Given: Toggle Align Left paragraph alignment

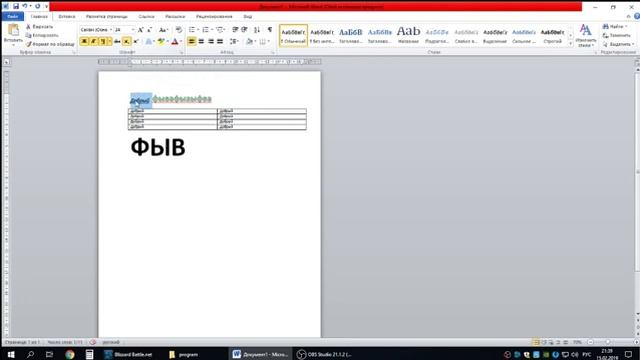Looking at the screenshot, I should tap(191, 41).
